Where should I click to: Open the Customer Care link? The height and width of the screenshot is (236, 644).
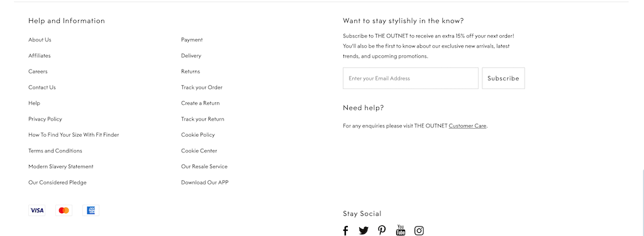point(467,126)
